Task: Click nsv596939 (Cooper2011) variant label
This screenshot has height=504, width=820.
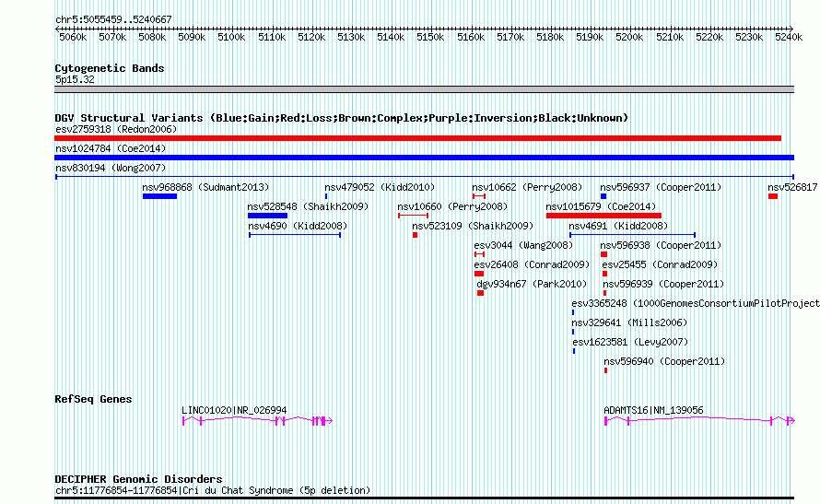Action: click(663, 284)
